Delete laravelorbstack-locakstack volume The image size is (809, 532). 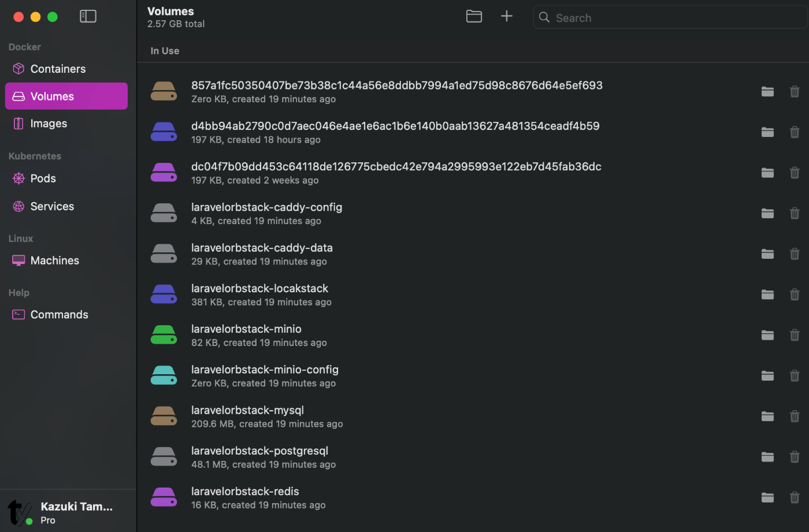click(x=795, y=295)
